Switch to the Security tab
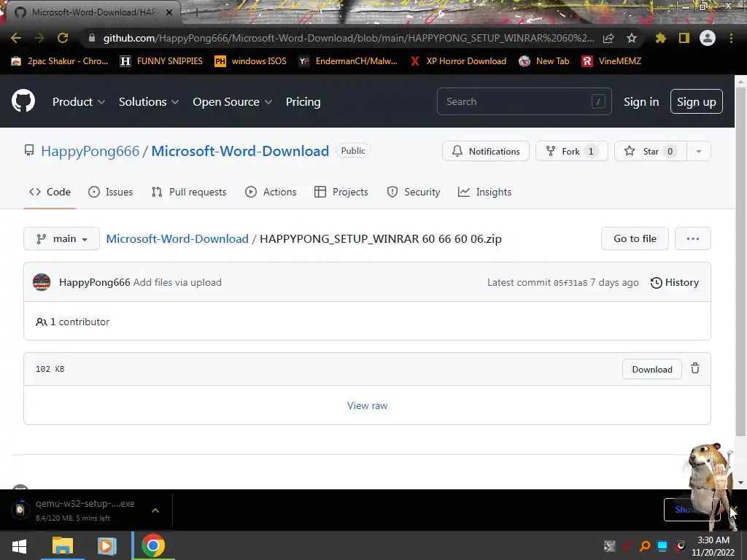Image resolution: width=747 pixels, height=560 pixels. click(414, 192)
